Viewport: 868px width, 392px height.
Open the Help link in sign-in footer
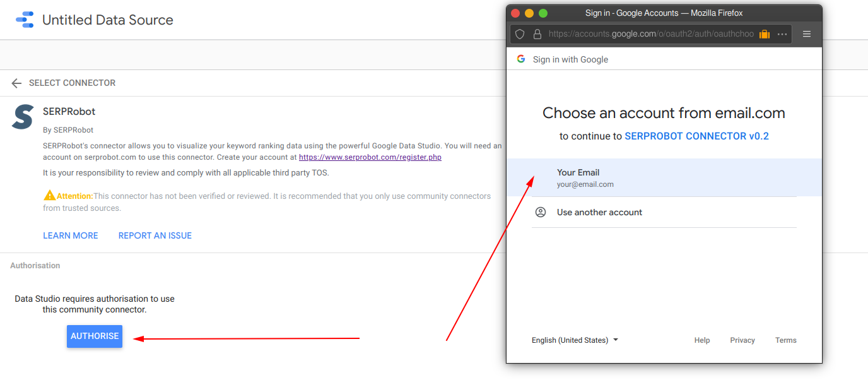(702, 340)
